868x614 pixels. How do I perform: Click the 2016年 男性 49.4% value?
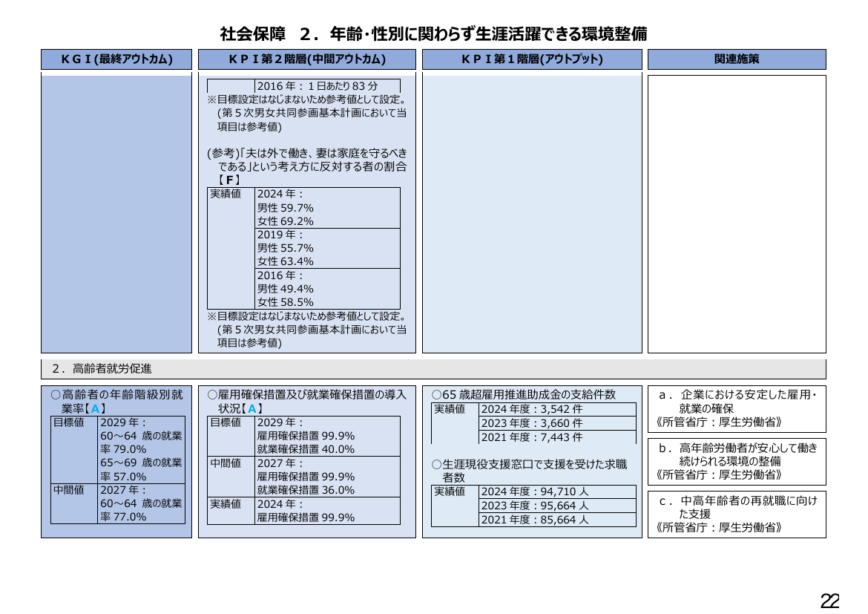pos(285,289)
